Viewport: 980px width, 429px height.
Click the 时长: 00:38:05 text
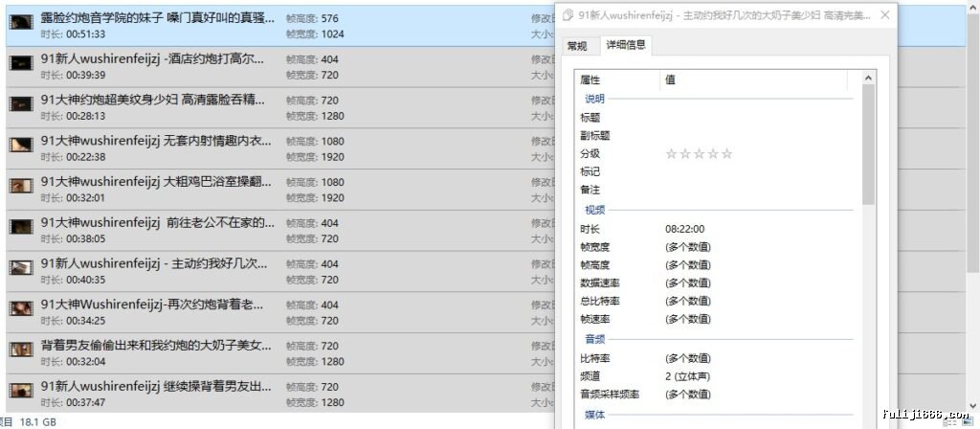click(73, 238)
